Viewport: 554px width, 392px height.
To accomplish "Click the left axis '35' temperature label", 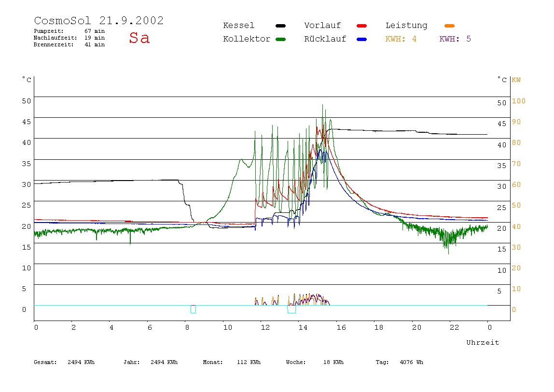I will coord(27,164).
